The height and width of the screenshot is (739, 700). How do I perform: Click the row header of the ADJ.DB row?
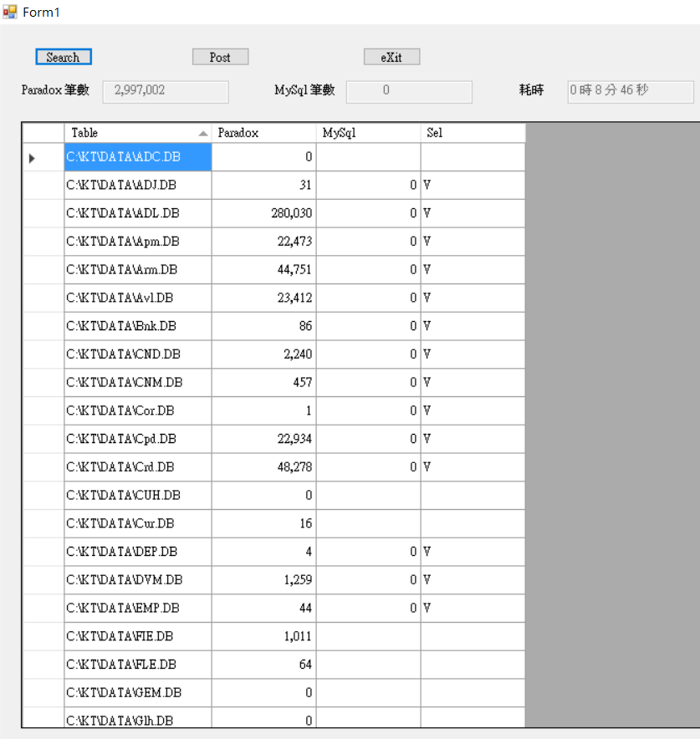click(43, 186)
